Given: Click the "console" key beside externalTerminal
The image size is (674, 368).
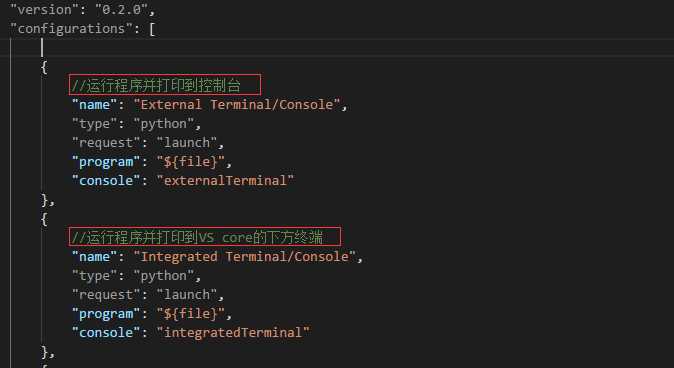Looking at the screenshot, I should click(x=106, y=181).
